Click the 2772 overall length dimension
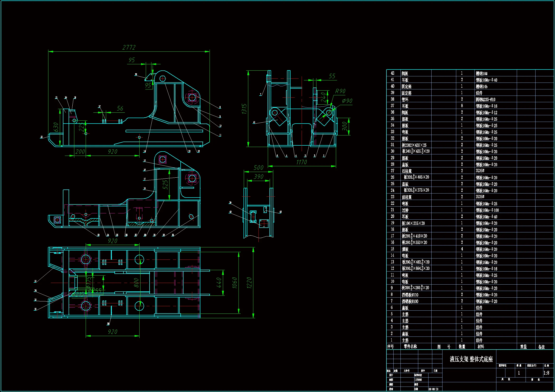555x392 pixels. point(129,48)
